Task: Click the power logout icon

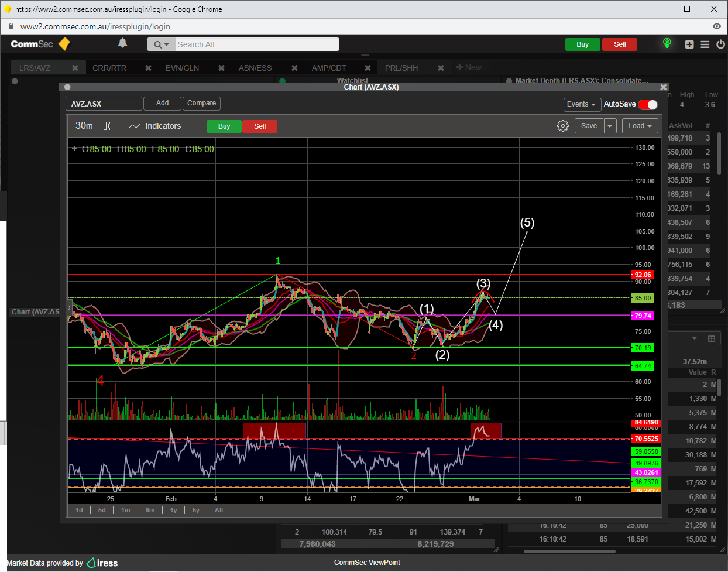Action: 720,44
